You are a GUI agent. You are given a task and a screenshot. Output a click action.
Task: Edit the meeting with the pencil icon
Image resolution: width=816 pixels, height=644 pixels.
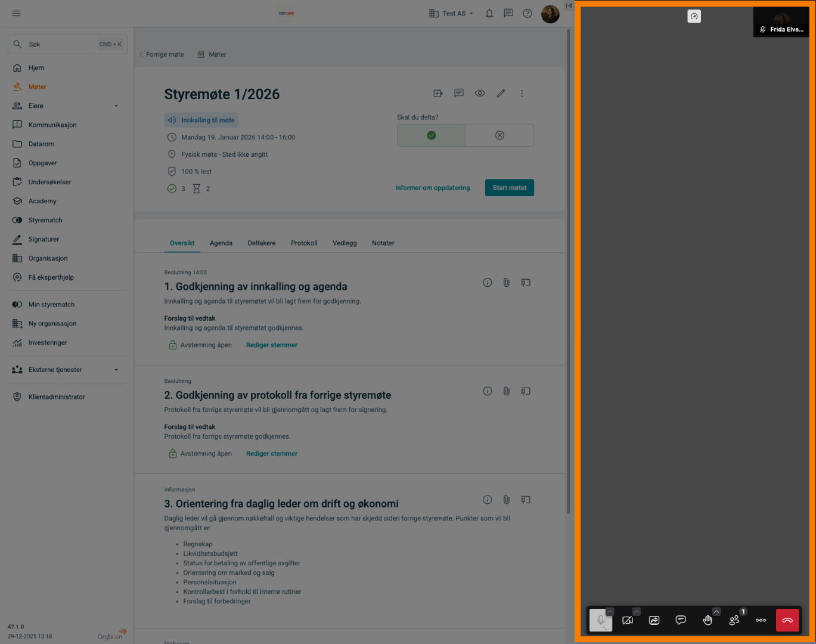[501, 94]
